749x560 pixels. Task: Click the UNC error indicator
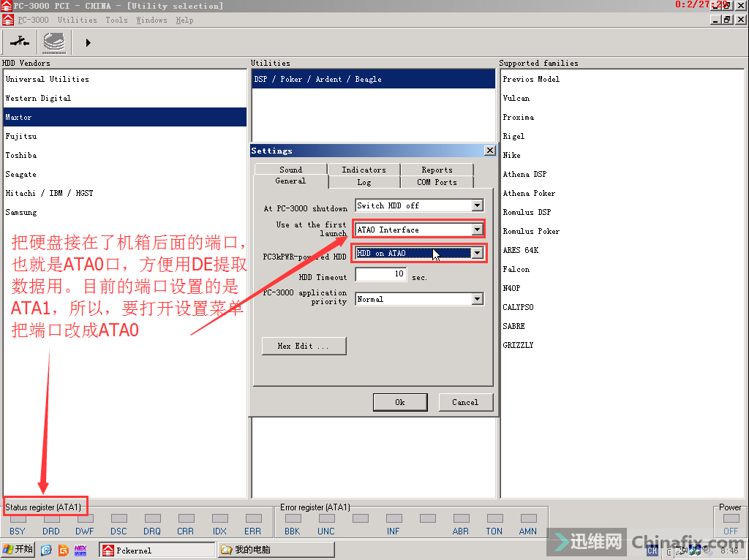coord(327,518)
